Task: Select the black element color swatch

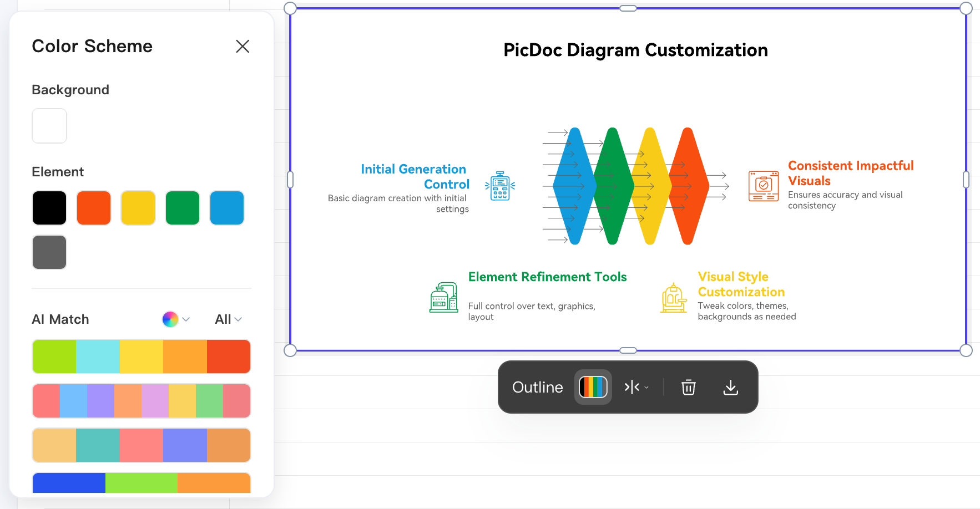Action: [49, 208]
